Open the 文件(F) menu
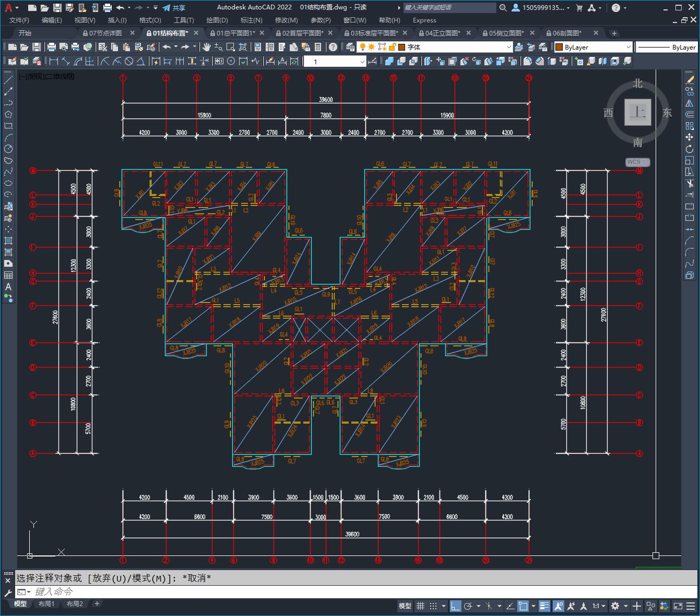Screen dimensions: 700x616 coord(19,20)
